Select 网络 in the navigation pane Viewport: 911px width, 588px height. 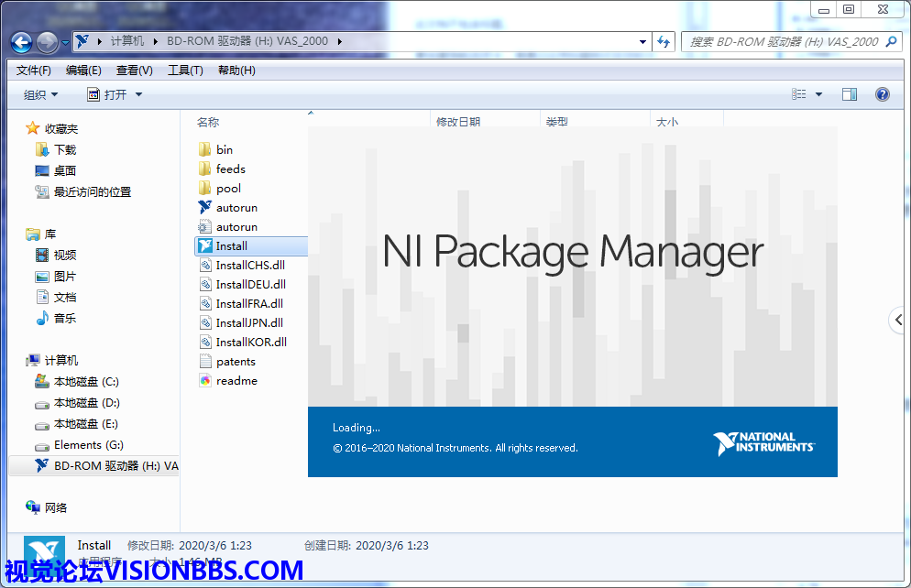pyautogui.click(x=56, y=507)
